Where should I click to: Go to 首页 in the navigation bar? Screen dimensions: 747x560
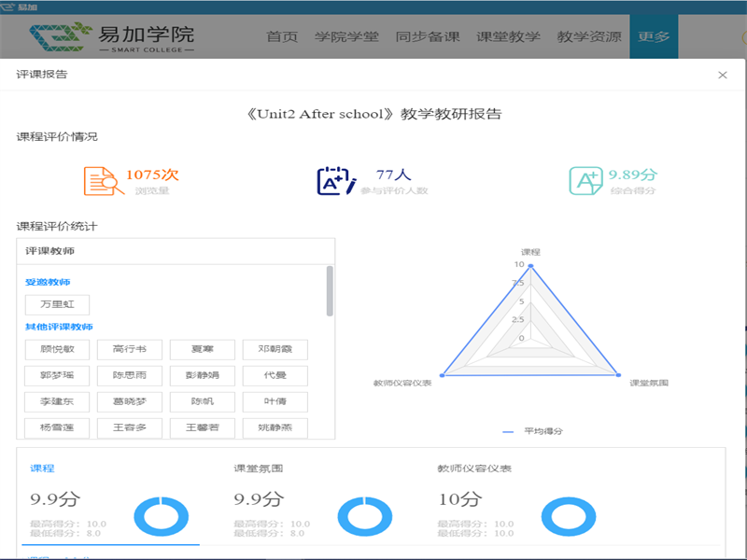pos(281,37)
